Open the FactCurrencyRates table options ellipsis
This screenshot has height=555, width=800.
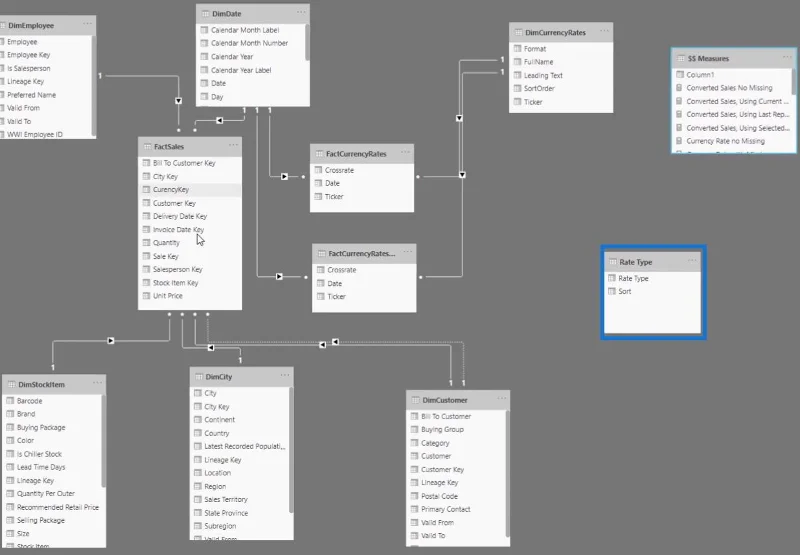click(405, 152)
